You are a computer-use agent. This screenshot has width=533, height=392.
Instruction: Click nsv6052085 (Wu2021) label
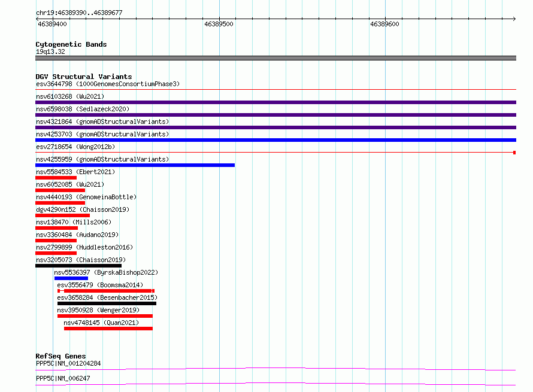(70, 184)
